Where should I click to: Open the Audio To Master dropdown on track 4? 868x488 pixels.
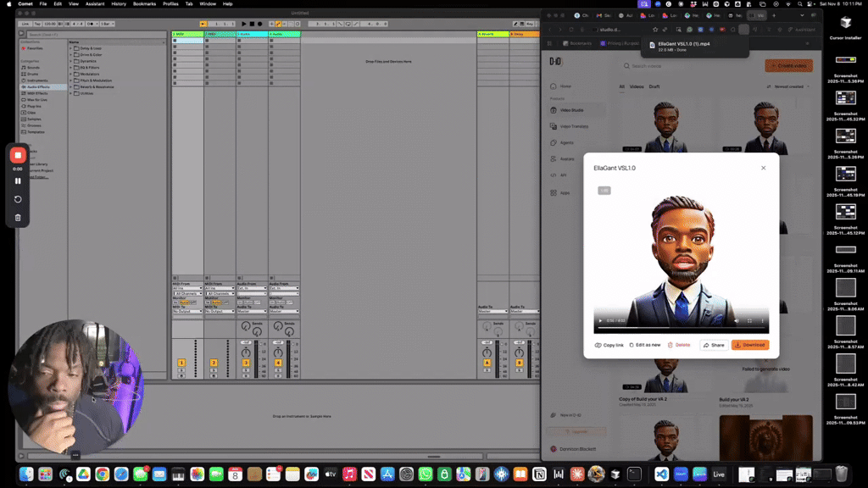coord(283,310)
